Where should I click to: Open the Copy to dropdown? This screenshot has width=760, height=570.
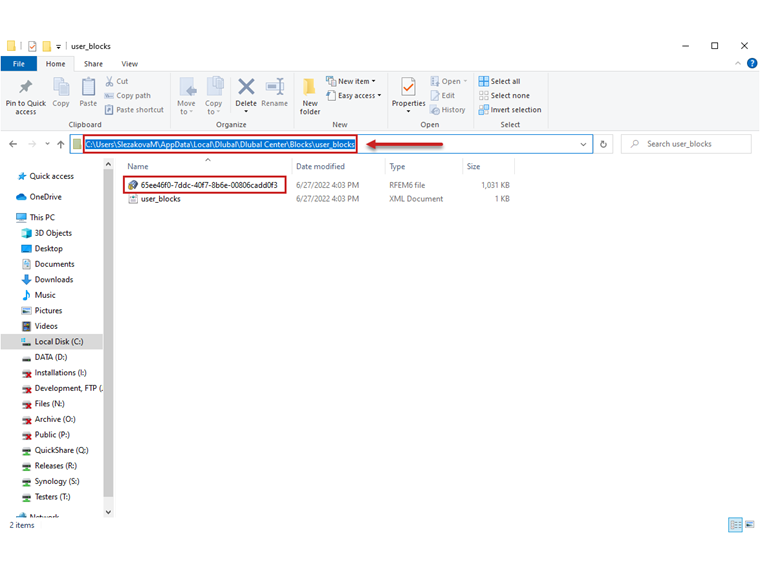(x=213, y=96)
